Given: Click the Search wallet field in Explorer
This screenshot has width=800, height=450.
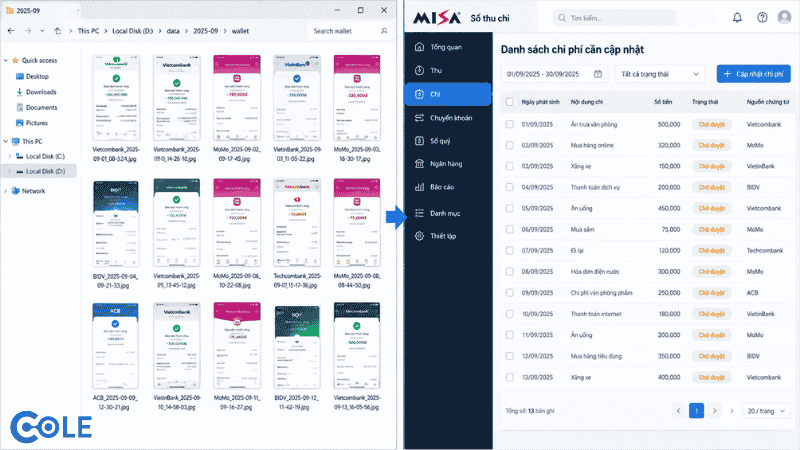Looking at the screenshot, I should click(x=350, y=31).
